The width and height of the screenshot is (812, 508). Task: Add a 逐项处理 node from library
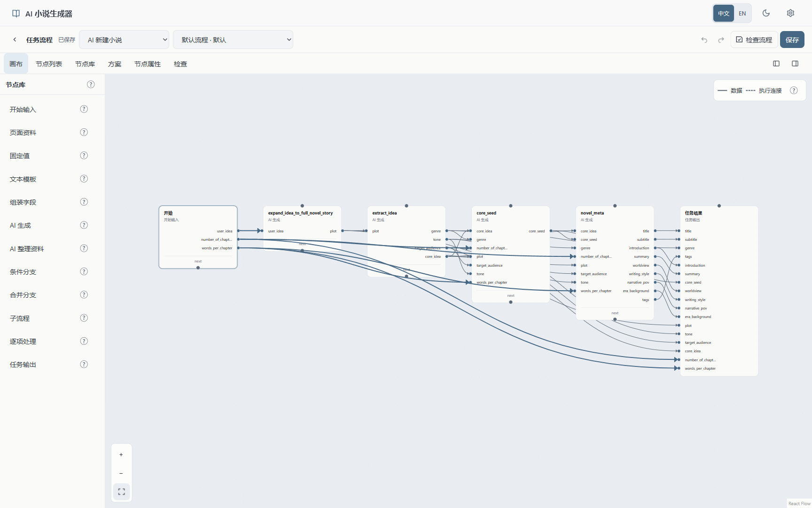click(23, 341)
